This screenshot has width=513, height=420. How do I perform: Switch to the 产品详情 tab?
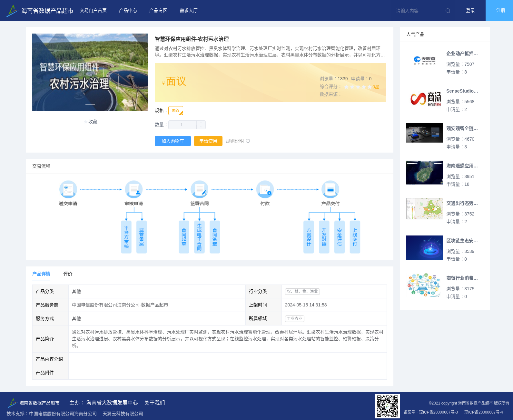[x=41, y=274]
